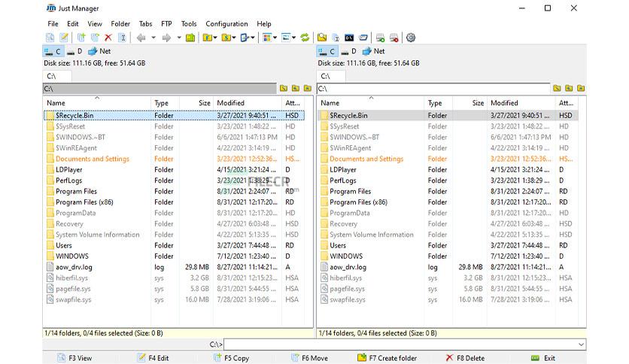629x364 pixels.
Task: Click the special folders icon marked S
Action: pos(226,38)
